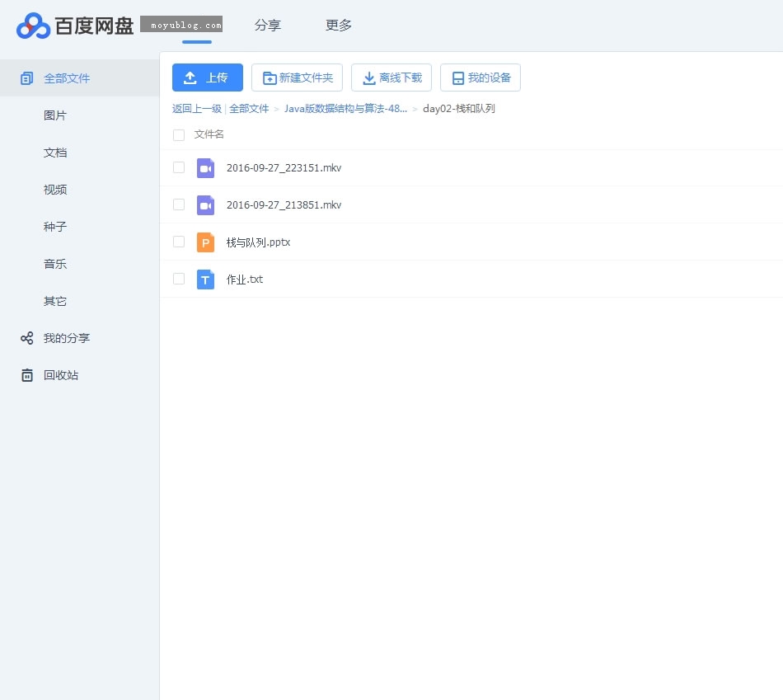Open 我的分享 in the sidebar

tap(67, 338)
